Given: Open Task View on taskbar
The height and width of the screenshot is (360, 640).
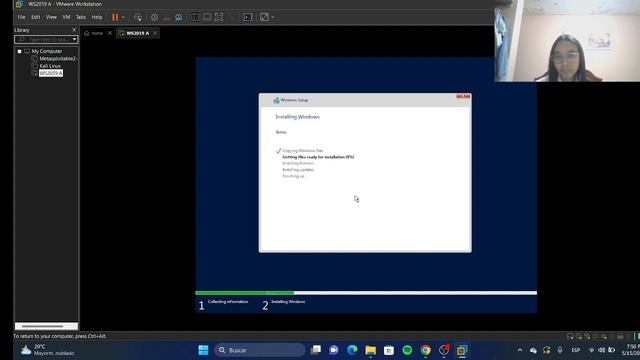Looking at the screenshot, I should tap(316, 350).
